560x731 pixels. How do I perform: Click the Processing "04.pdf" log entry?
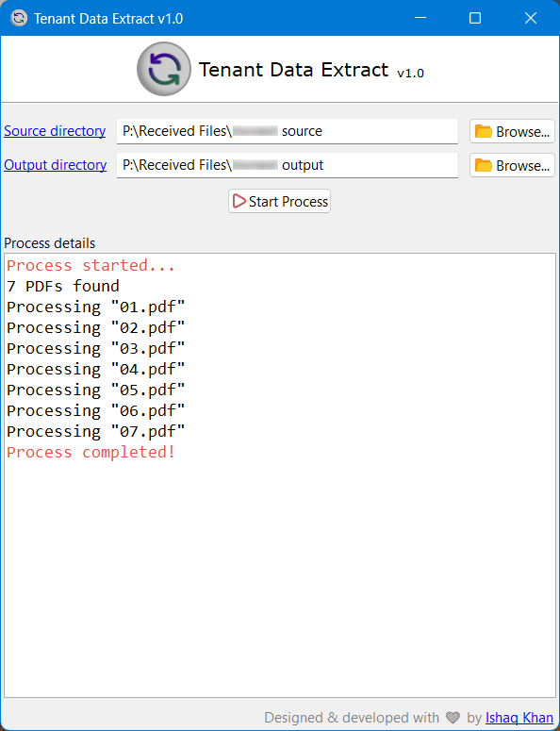tap(96, 369)
